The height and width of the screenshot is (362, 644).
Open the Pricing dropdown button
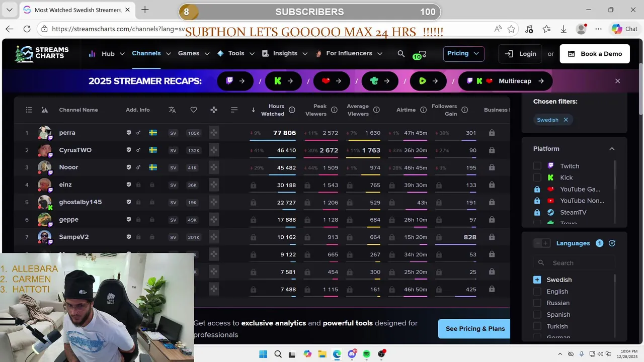[463, 53]
